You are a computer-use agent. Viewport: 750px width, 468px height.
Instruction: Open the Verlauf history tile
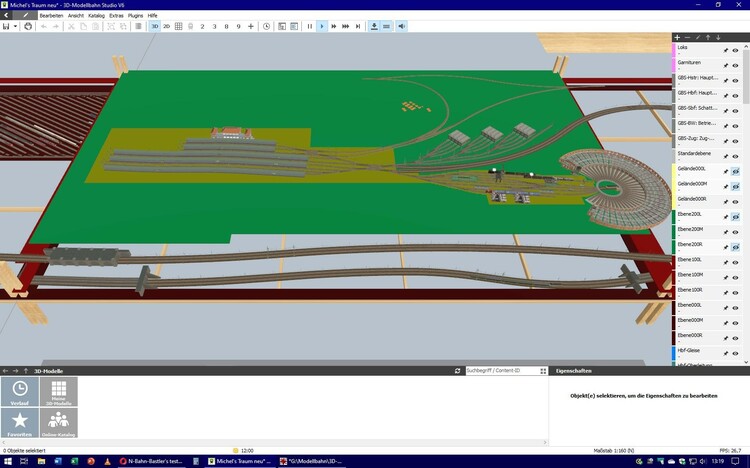[20, 391]
